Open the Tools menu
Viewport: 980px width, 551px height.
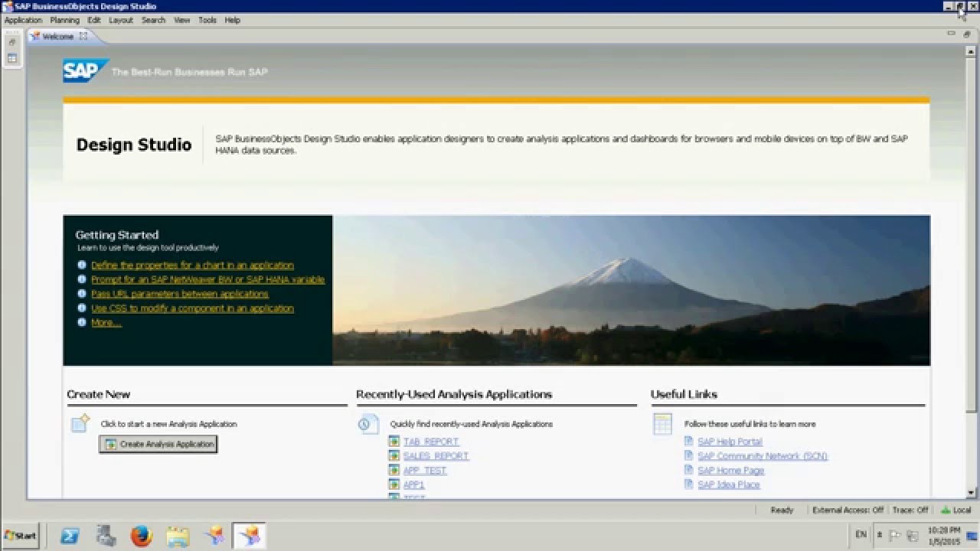207,20
